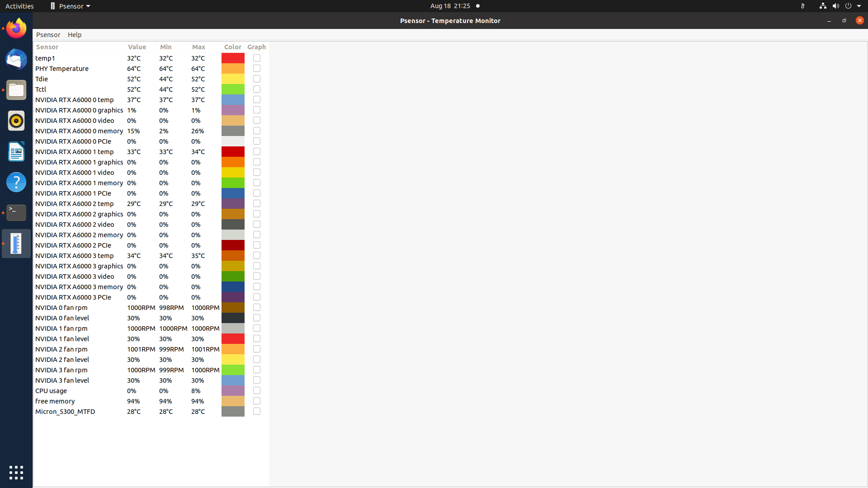Enable graph for Micron_5300_MTFD
The image size is (868, 488).
click(257, 411)
